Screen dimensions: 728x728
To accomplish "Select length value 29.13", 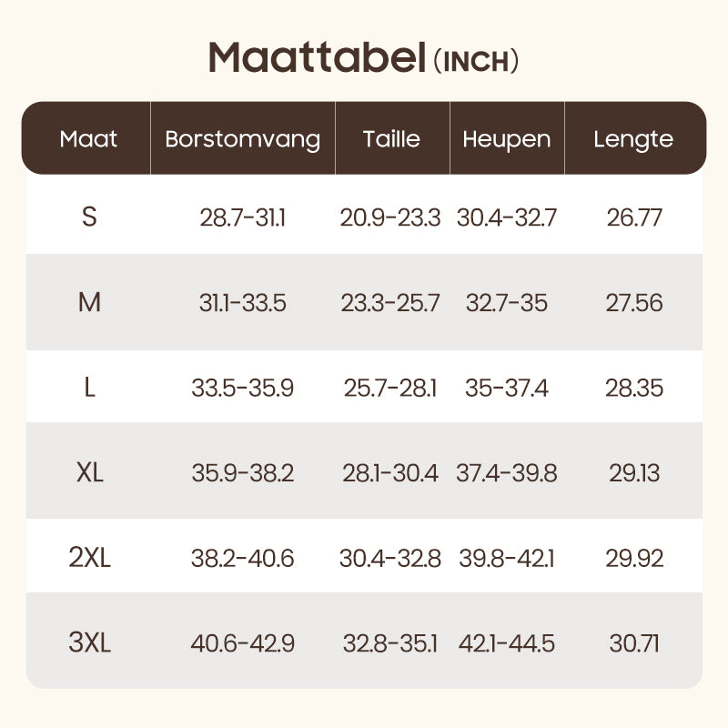I will click(634, 473).
